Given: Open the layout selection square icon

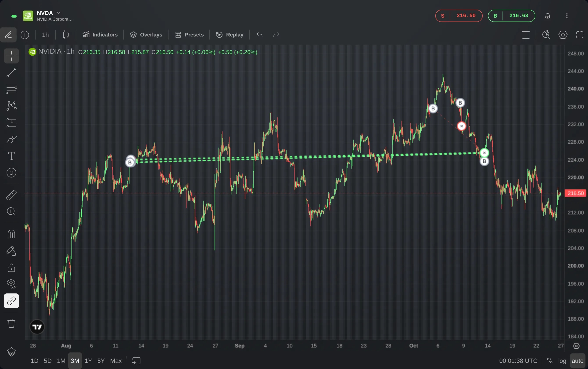Looking at the screenshot, I should [526, 35].
